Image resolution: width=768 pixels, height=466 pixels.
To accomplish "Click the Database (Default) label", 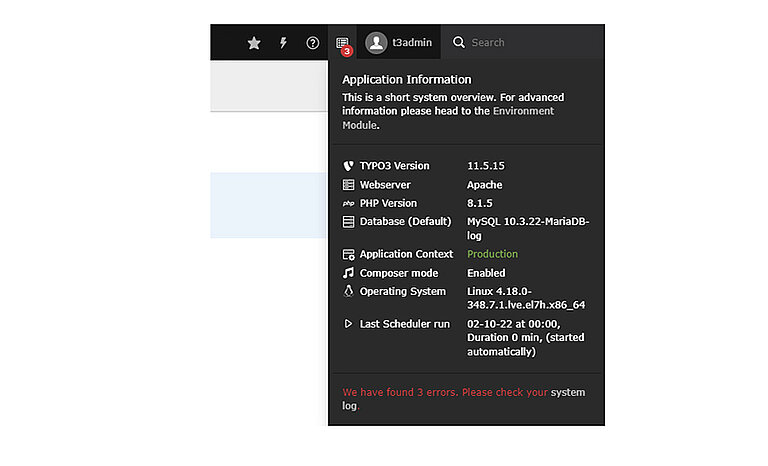I will pos(406,221).
